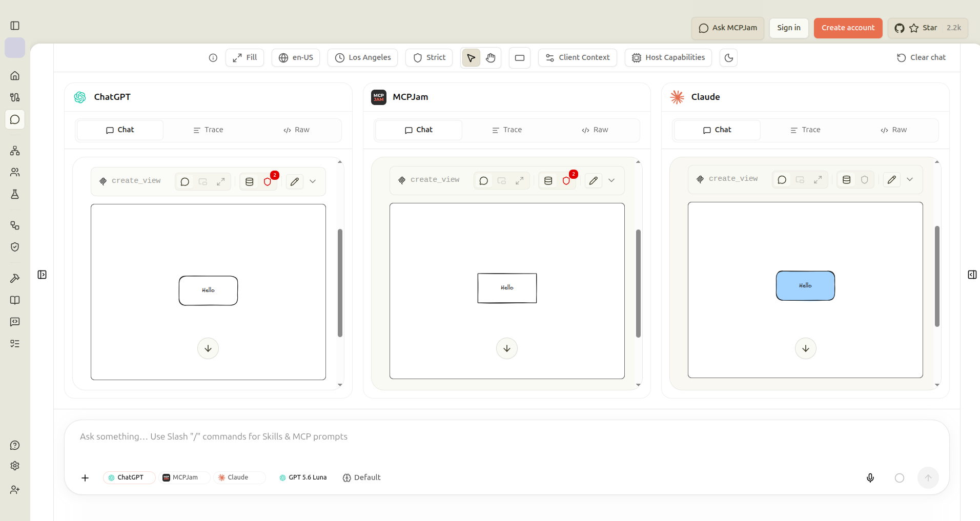980x521 pixels.
Task: Open the Los Angeles timezone dropdown
Action: (363, 58)
